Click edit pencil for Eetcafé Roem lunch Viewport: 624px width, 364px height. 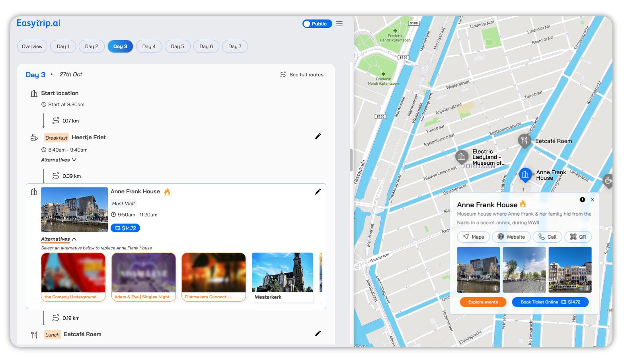point(318,333)
